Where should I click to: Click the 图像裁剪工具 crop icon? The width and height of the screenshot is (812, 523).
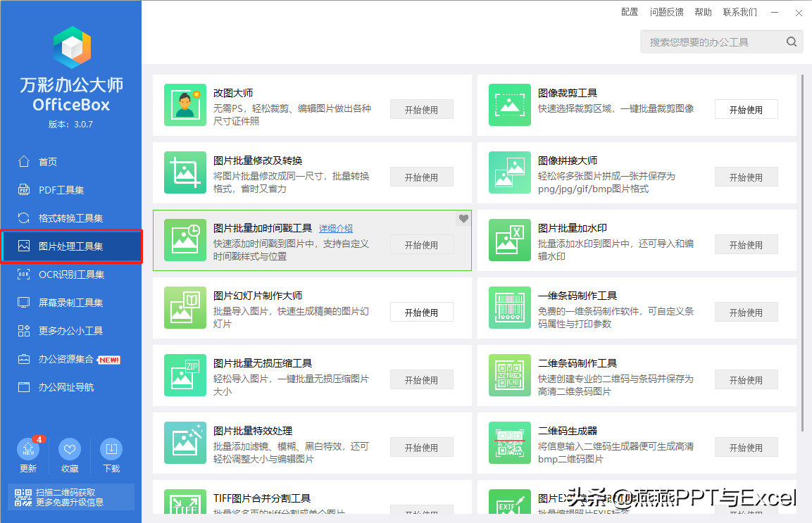510,105
